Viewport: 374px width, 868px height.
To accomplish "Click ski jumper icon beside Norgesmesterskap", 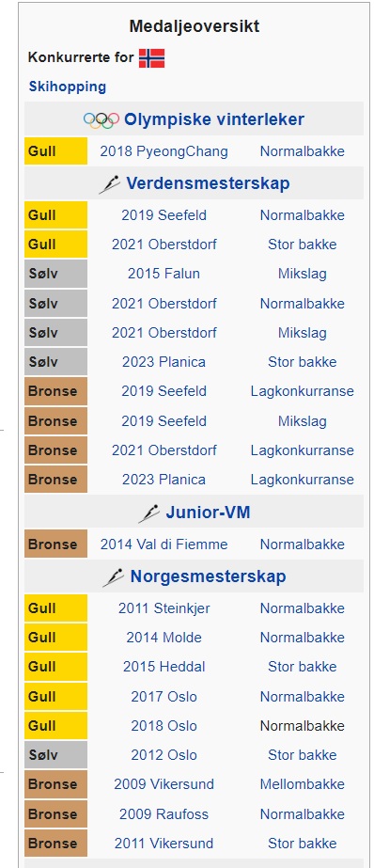I will pyautogui.click(x=114, y=577).
